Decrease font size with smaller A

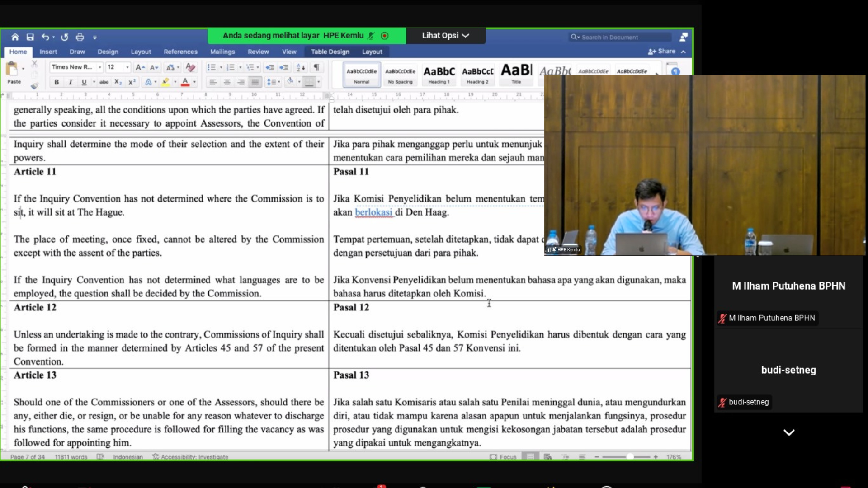[x=154, y=67]
